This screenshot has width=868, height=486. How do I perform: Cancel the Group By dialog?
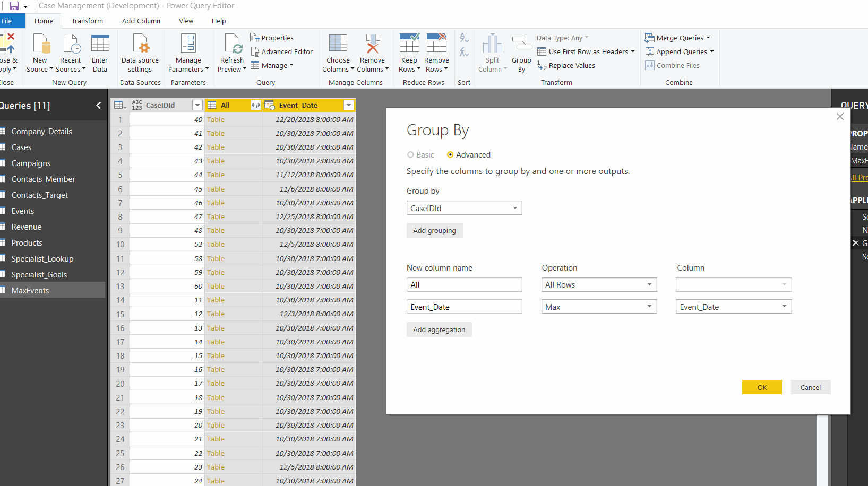pos(811,387)
